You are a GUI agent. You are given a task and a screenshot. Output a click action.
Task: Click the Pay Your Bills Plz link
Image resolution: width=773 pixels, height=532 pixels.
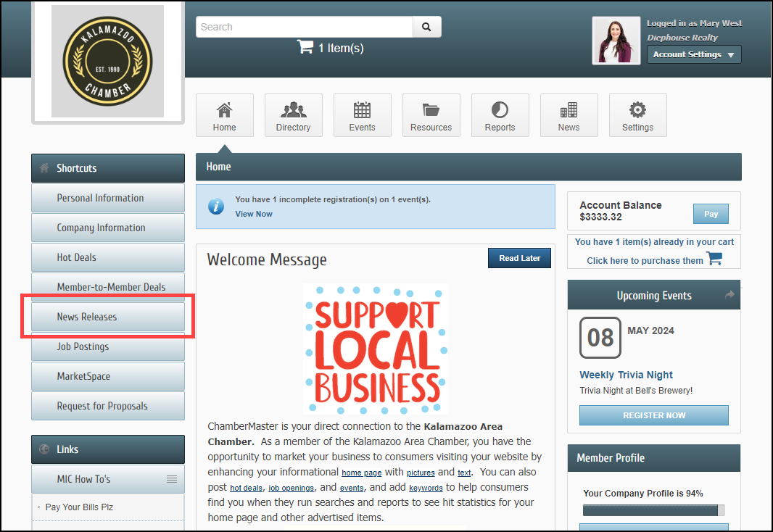79,507
